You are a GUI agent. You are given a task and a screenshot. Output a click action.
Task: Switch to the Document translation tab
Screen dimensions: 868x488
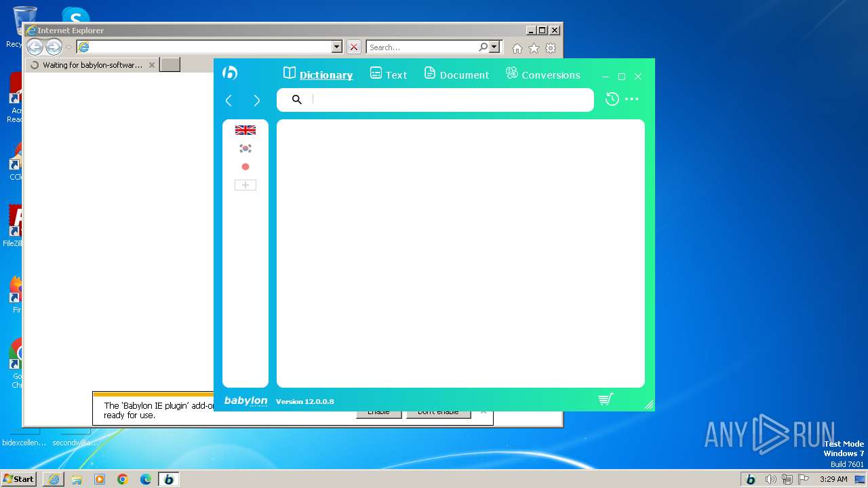click(456, 75)
